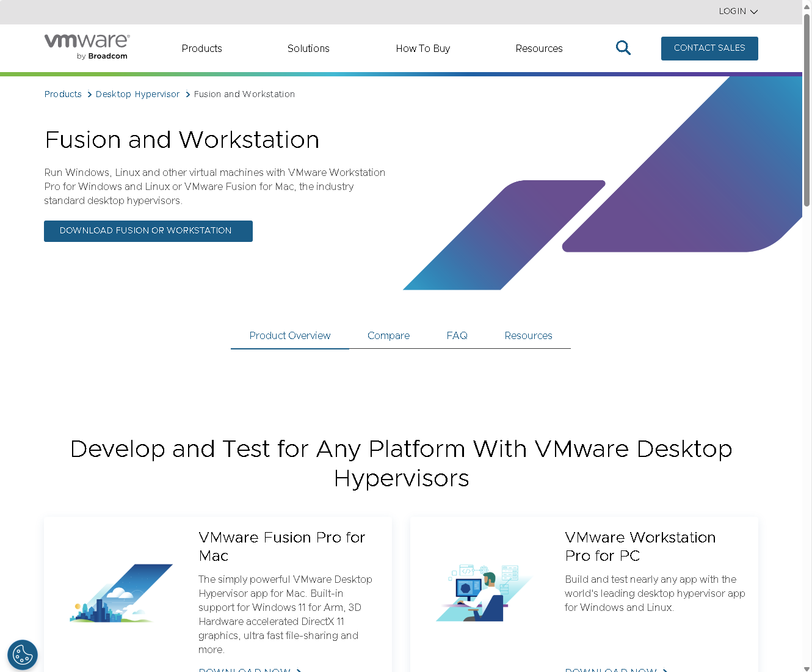The image size is (812, 672).
Task: Click the VMware by Broadcom logo
Action: (86, 46)
